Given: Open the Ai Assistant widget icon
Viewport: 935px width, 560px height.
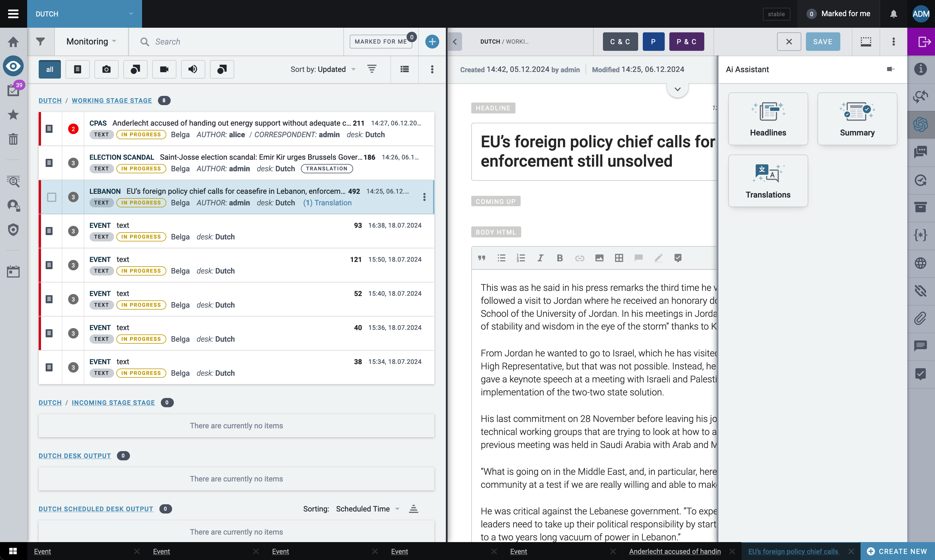Looking at the screenshot, I should [921, 124].
